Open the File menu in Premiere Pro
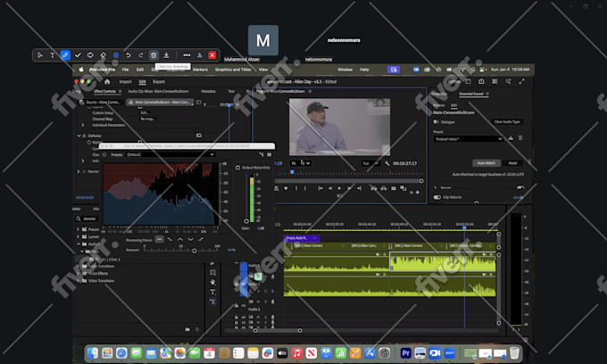The width and height of the screenshot is (607, 364). (126, 70)
